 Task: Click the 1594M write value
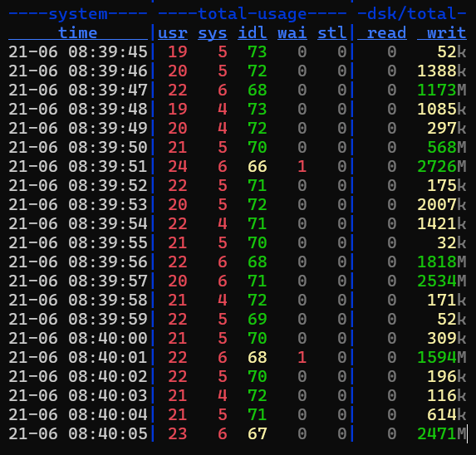[x=442, y=357]
